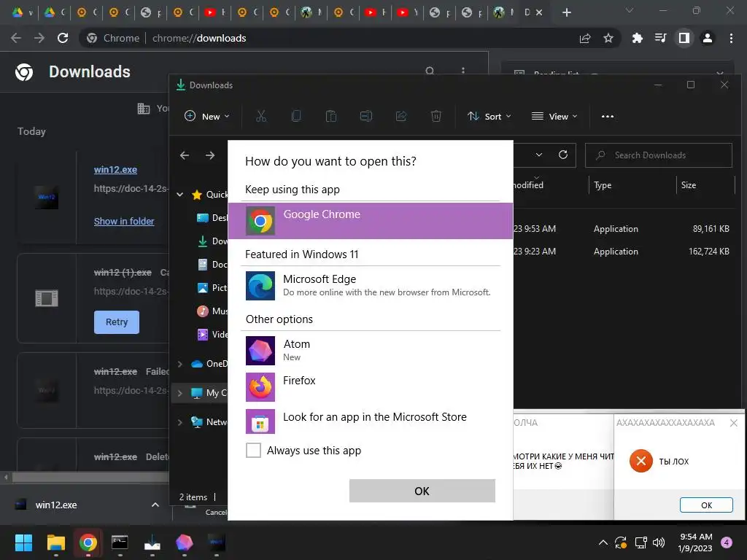747x560 pixels.
Task: Open a new Chrome tab
Action: click(566, 12)
